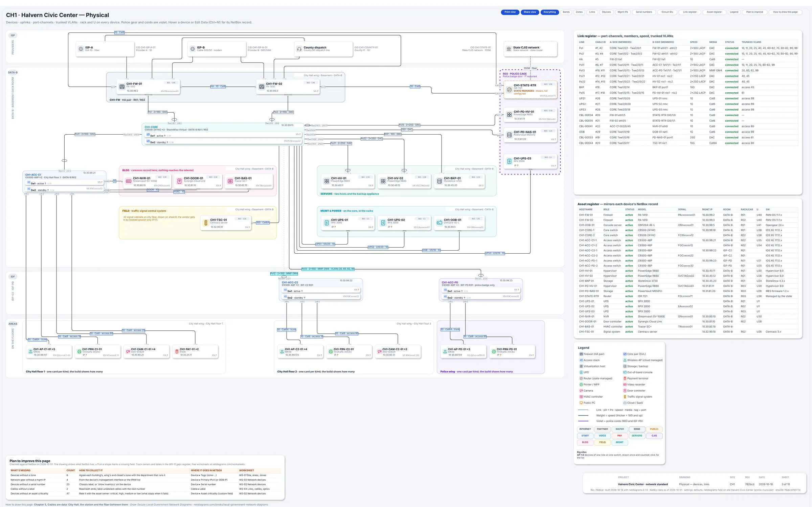This screenshot has width=812, height=507.
Task: Open How to draw this page
Action: pos(785,12)
